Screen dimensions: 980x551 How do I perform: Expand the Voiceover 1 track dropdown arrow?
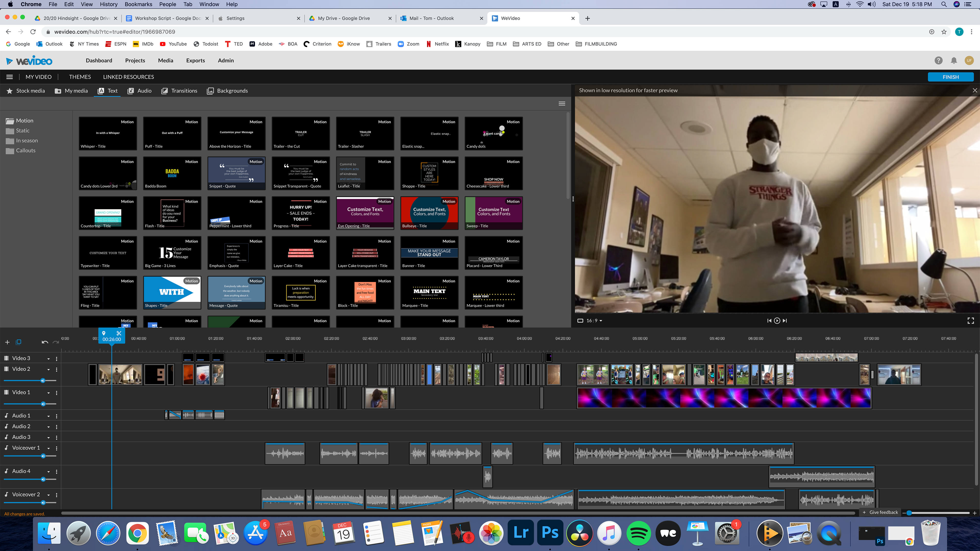[48, 448]
